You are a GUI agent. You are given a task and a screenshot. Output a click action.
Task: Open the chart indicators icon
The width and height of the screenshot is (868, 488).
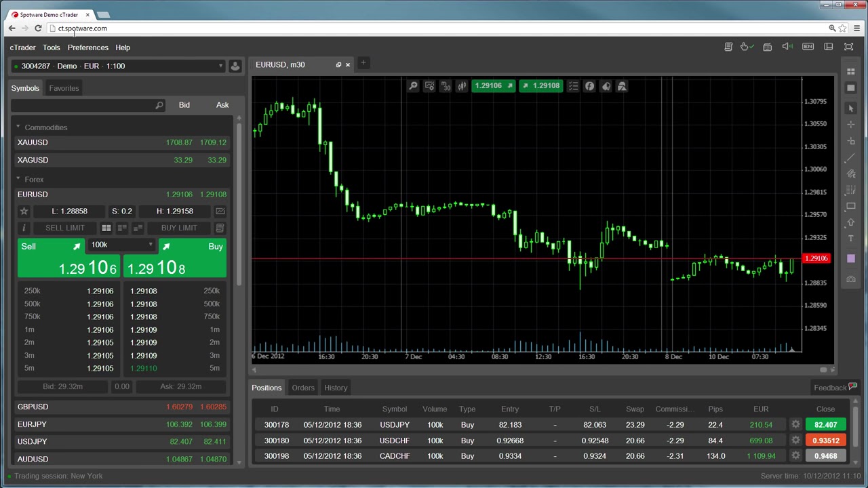(429, 86)
